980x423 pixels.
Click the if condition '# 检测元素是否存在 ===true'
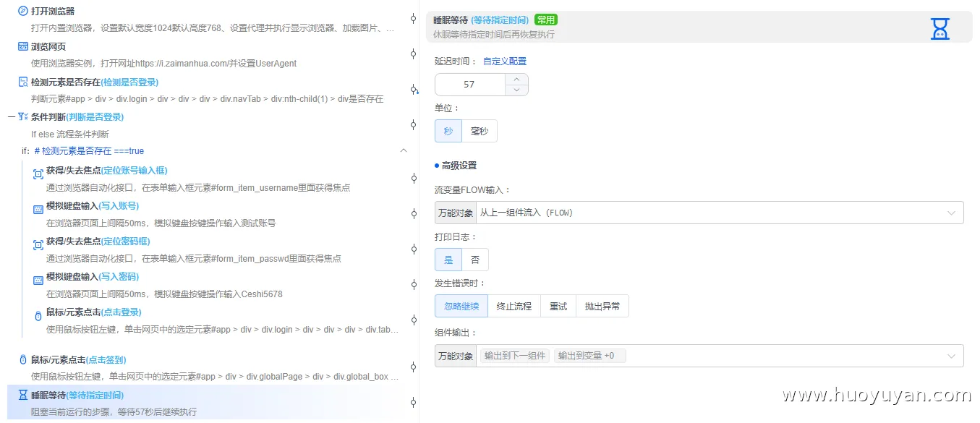coord(89,151)
